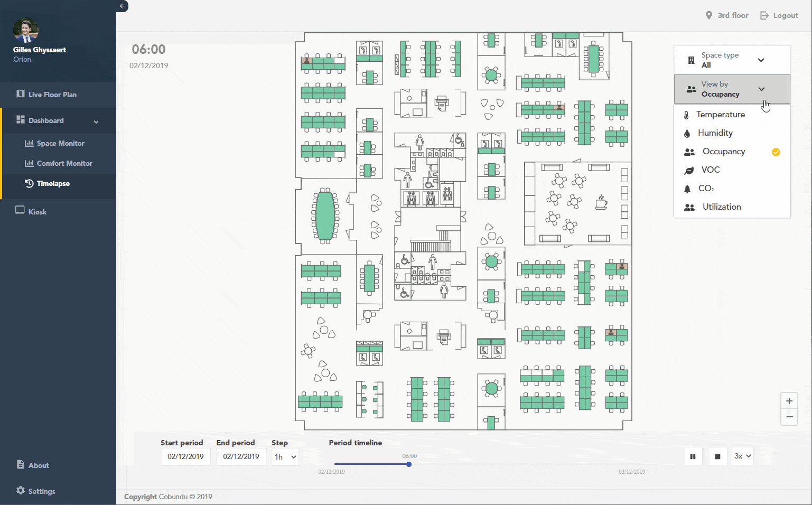Click the user profile avatar
Image resolution: width=812 pixels, height=505 pixels.
tap(26, 31)
